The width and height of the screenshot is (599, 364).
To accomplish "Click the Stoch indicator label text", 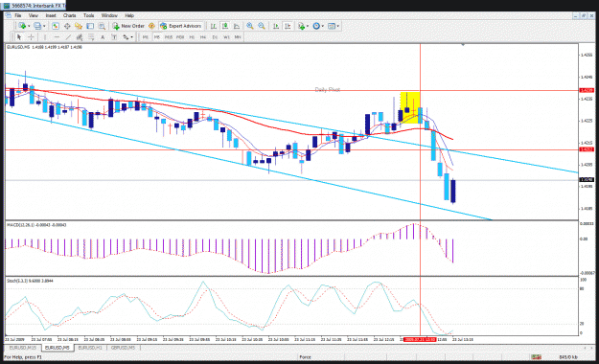I will coord(30,281).
